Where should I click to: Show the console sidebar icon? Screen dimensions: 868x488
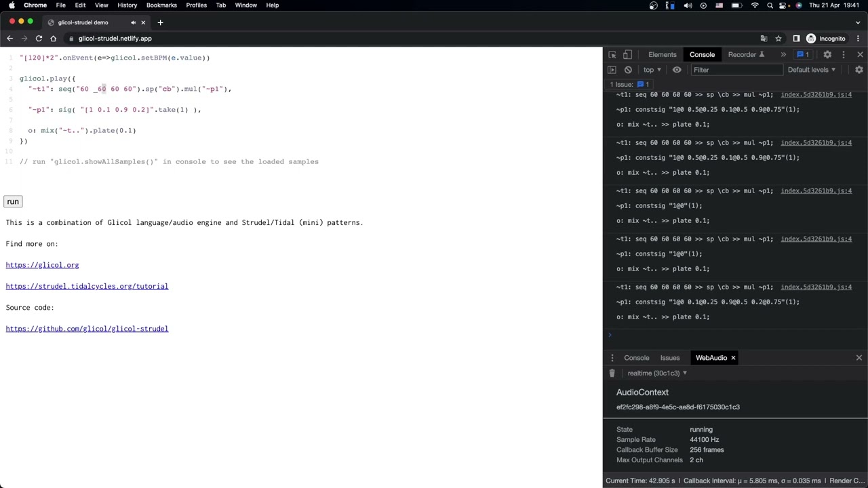pos(612,70)
